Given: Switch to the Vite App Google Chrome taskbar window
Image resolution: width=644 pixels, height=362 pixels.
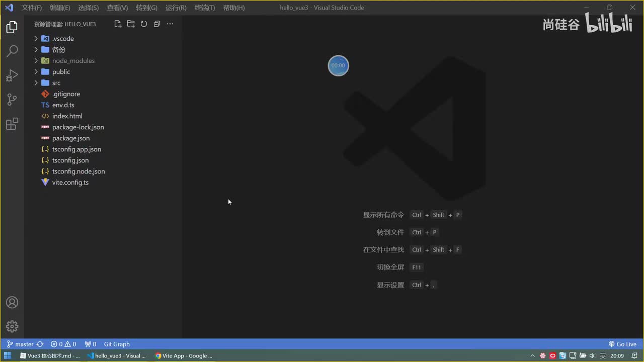Looking at the screenshot, I should [184, 356].
